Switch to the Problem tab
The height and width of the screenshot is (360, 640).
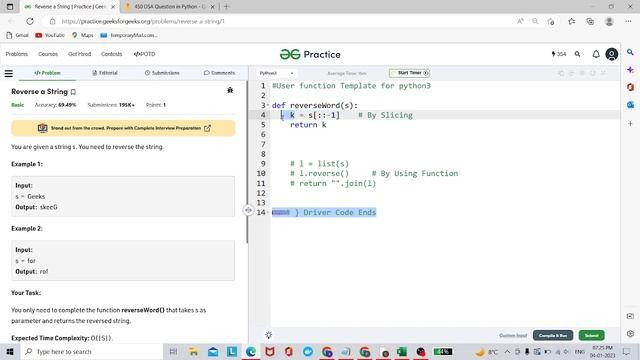click(x=47, y=73)
